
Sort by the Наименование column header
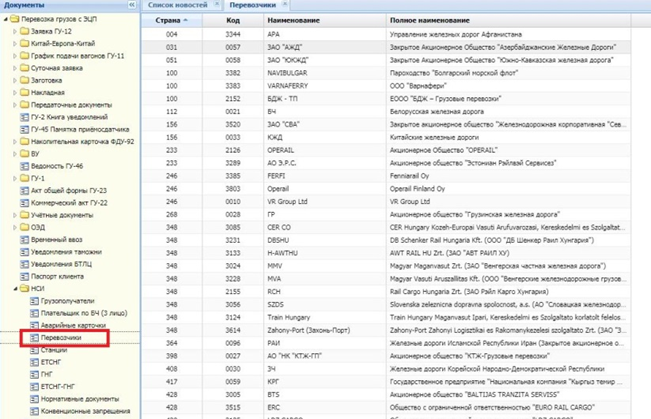click(325, 20)
